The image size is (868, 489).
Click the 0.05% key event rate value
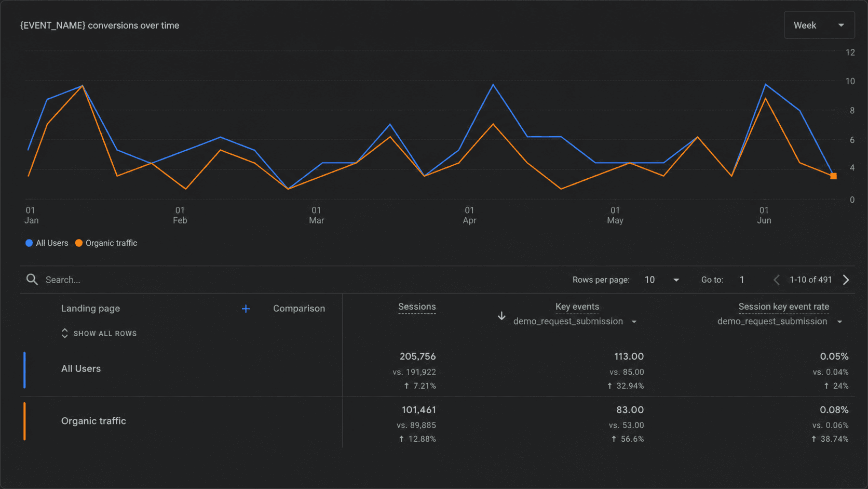coord(834,356)
